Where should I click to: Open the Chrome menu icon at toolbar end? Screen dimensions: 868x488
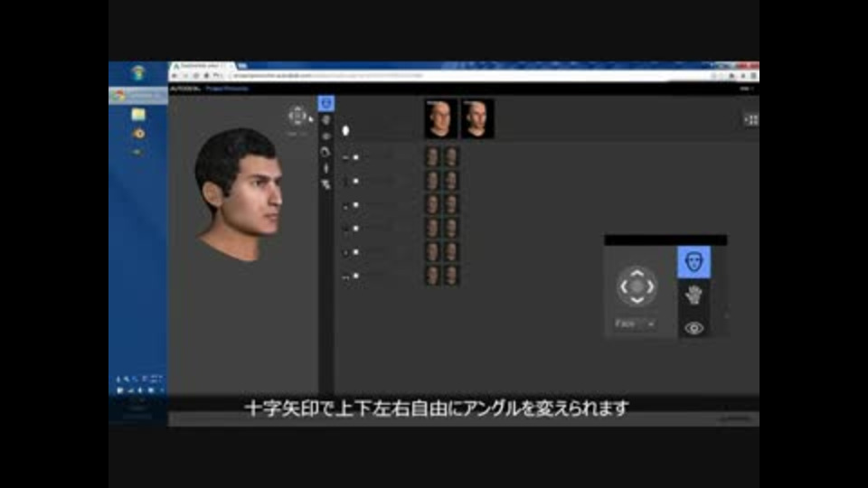(753, 76)
